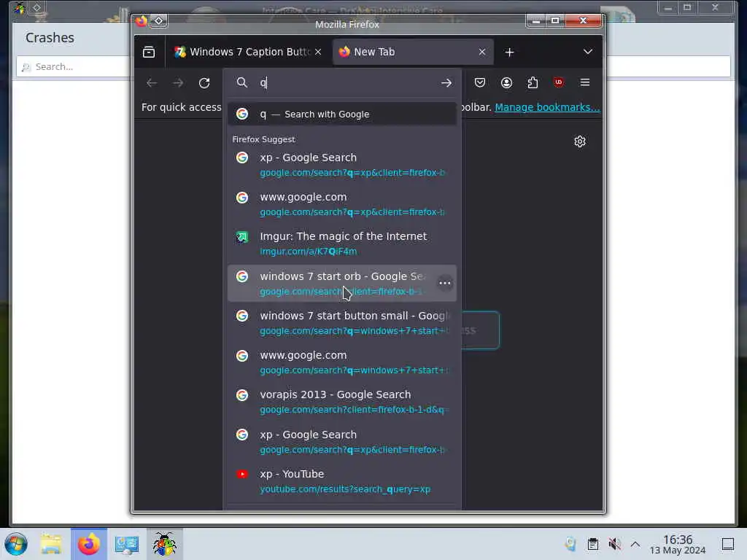The width and height of the screenshot is (747, 560).
Task: Click the DrKonqi bug taskbar icon
Action: 164,544
